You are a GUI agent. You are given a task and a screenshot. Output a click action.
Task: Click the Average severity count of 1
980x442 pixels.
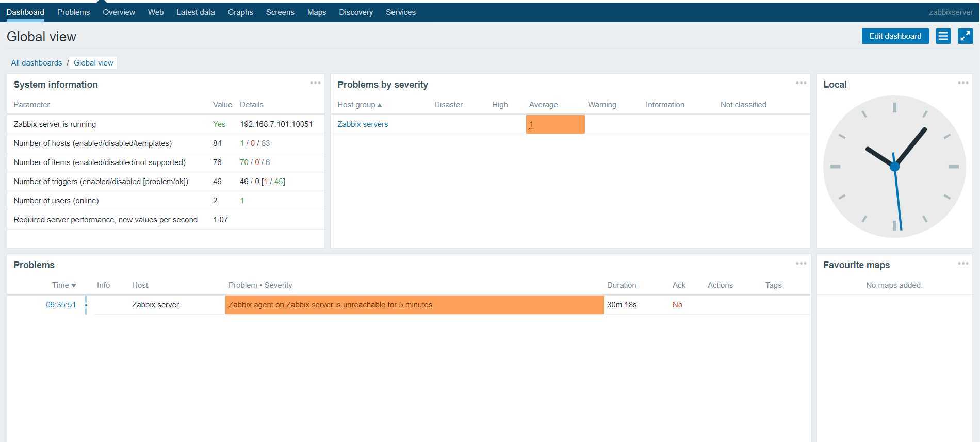click(531, 124)
